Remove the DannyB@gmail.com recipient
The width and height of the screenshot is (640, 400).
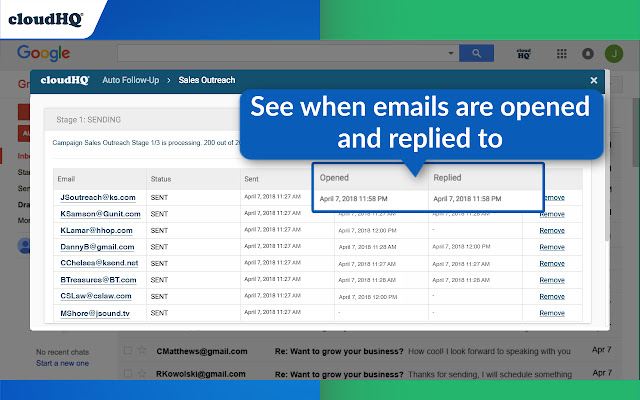(x=552, y=247)
